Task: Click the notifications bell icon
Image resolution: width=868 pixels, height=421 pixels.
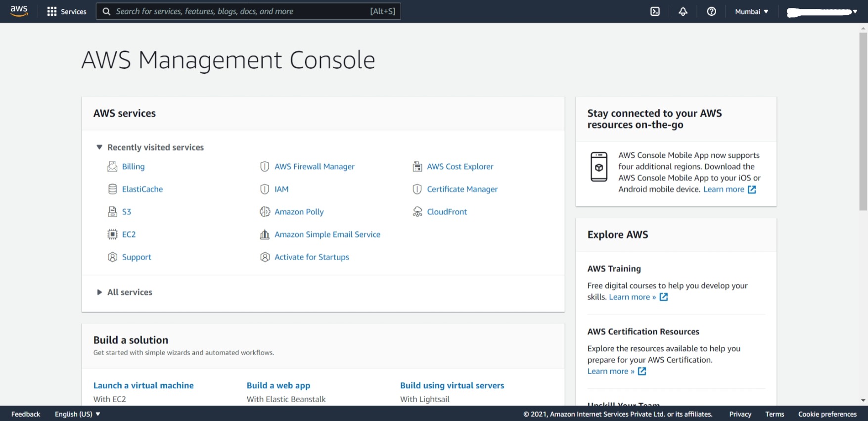Action: pos(683,11)
